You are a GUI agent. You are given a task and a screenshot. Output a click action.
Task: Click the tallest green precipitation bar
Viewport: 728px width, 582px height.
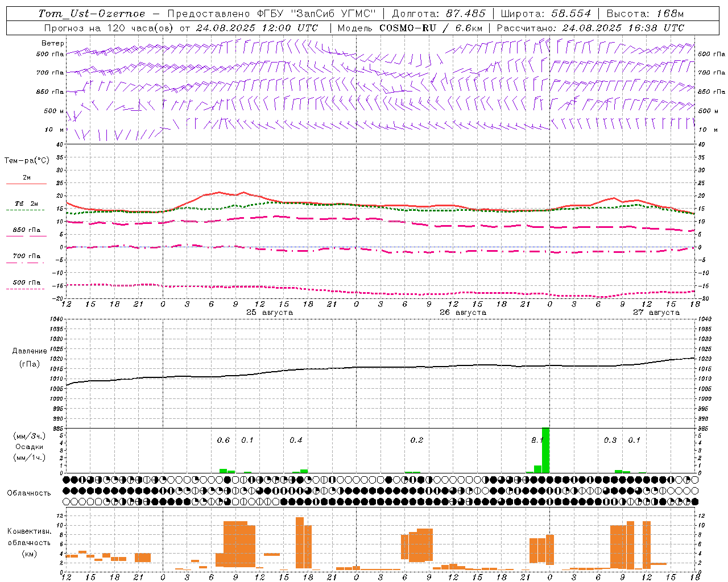(x=545, y=450)
